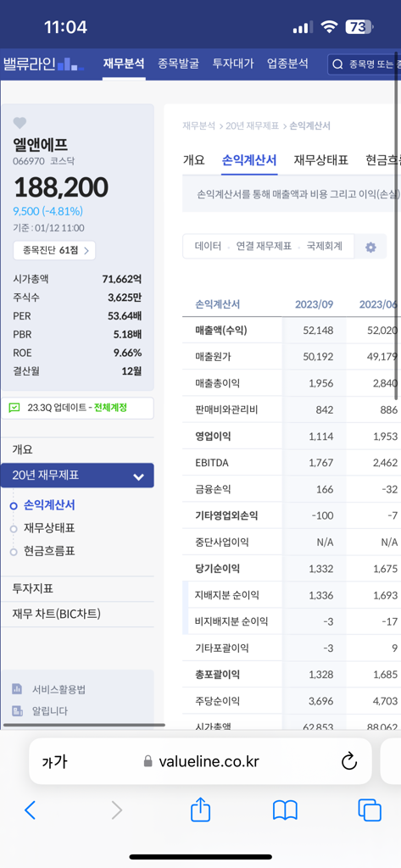This screenshot has height=868, width=401.
Task: Tap Safari's share icon
Action: (200, 810)
